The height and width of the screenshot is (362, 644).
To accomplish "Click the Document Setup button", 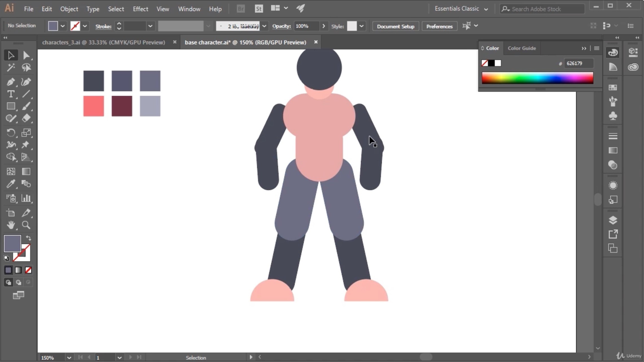I will coord(395,26).
